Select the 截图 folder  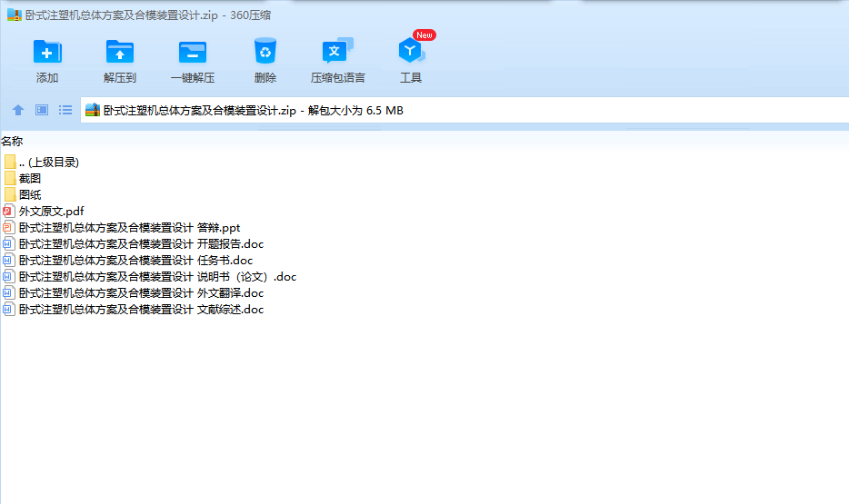click(x=22, y=179)
